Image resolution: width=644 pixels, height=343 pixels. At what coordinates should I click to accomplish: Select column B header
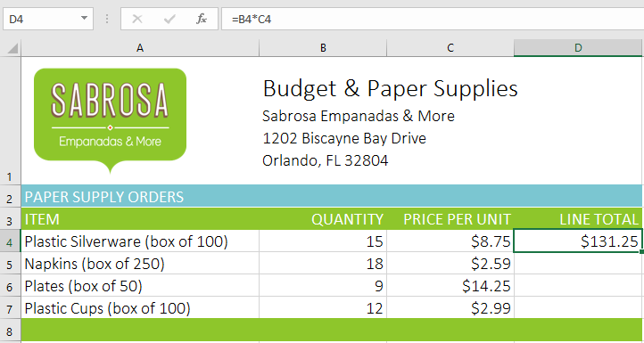(323, 48)
